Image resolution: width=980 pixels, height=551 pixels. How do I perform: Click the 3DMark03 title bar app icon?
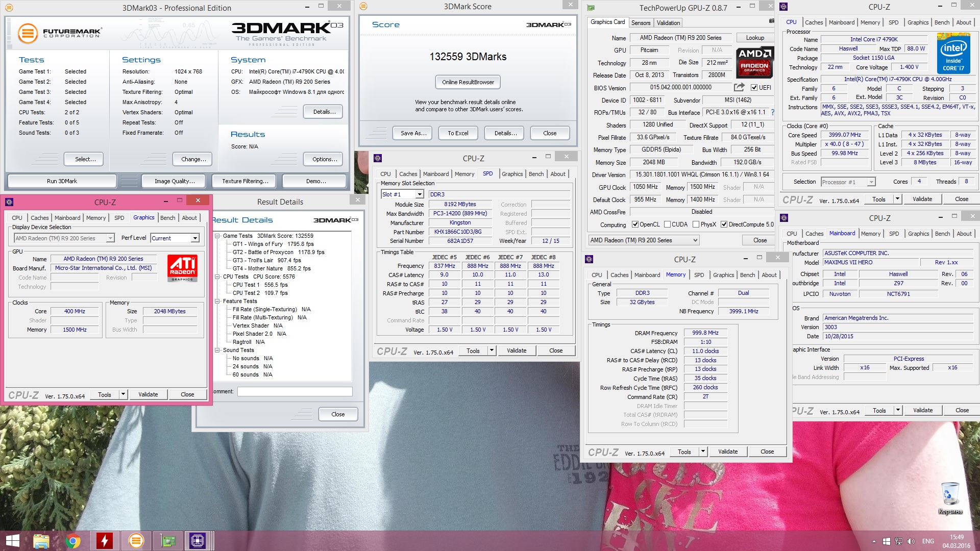click(x=9, y=8)
